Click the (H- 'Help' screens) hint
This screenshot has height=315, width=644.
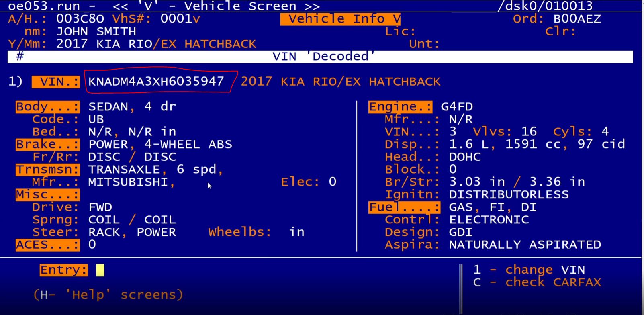108,295
